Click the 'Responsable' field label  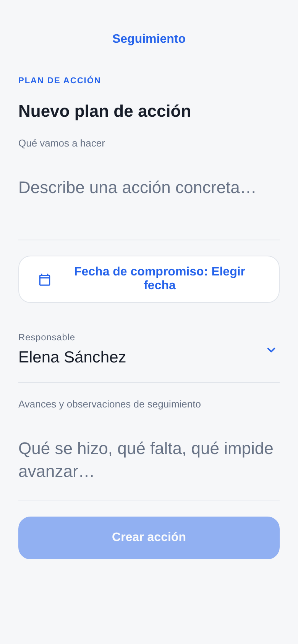pos(47,337)
